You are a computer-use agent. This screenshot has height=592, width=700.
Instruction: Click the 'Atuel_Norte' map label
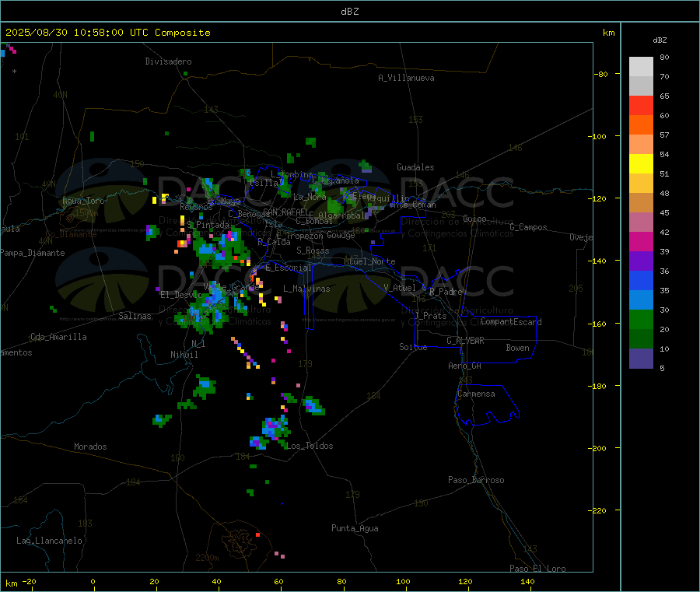(369, 261)
